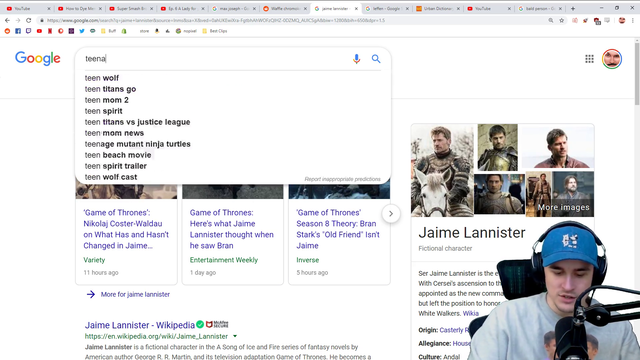Open the Google account avatar menu
The height and width of the screenshot is (360, 640).
coord(612,59)
